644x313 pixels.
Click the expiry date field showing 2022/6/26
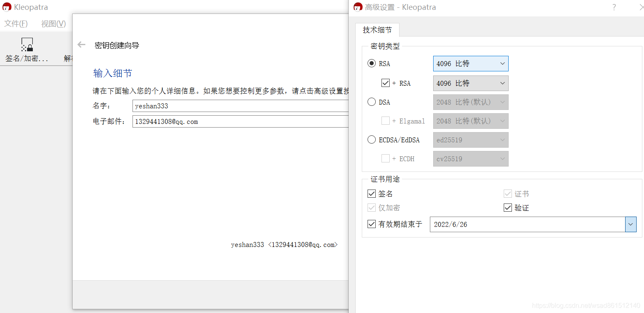(528, 224)
